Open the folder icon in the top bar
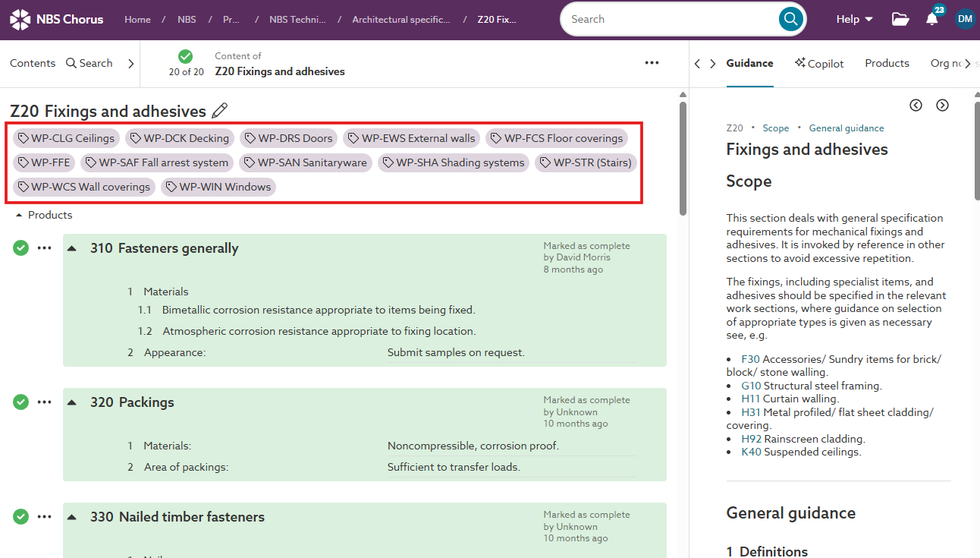 click(900, 19)
